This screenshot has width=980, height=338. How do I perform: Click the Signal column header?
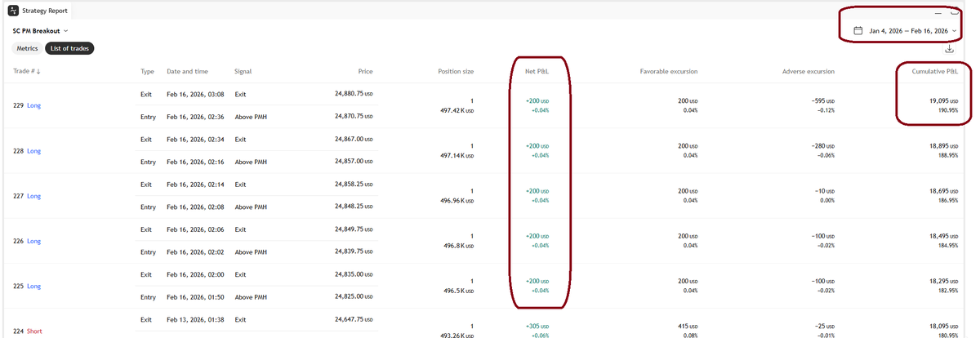(243, 71)
